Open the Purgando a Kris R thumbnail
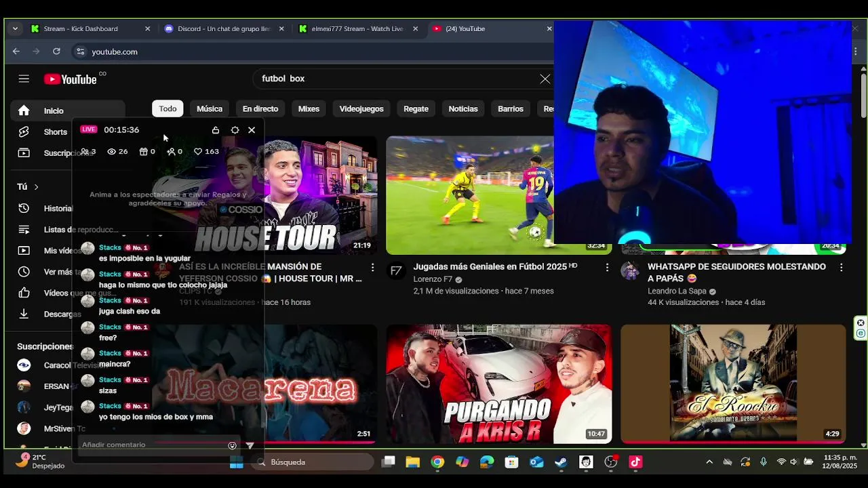 click(499, 384)
